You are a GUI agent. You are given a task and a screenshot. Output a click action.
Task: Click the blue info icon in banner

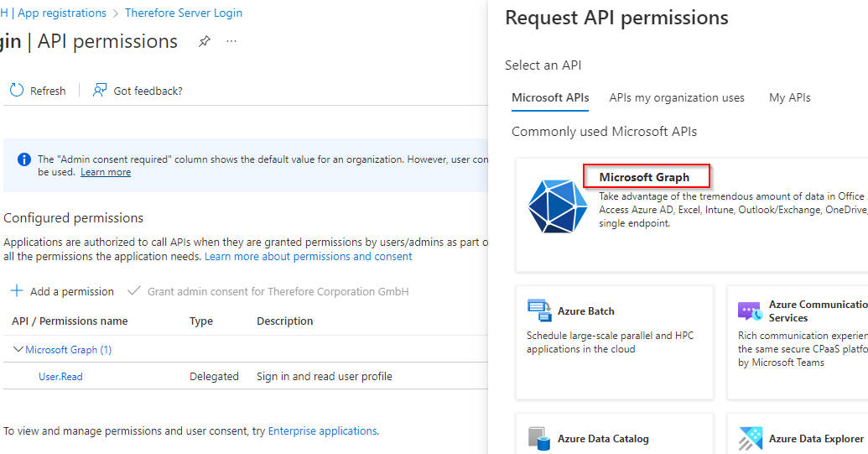[24, 159]
